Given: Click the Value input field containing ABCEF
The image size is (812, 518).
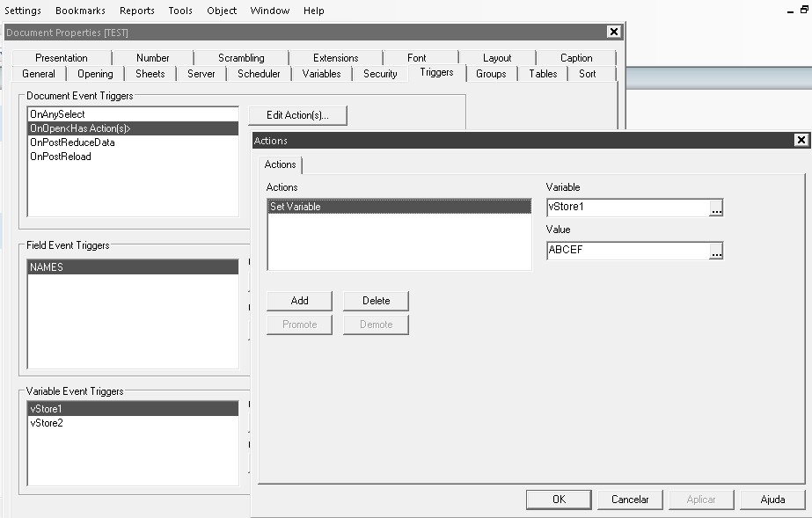Looking at the screenshot, I should 627,250.
